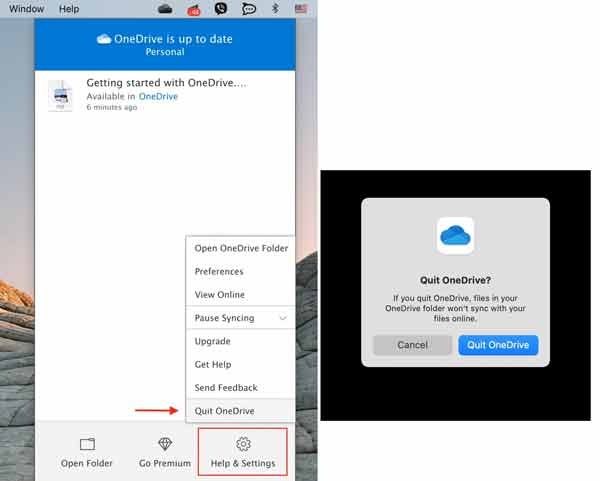Open the Window menu in menu bar
600x481 pixels.
tap(26, 8)
